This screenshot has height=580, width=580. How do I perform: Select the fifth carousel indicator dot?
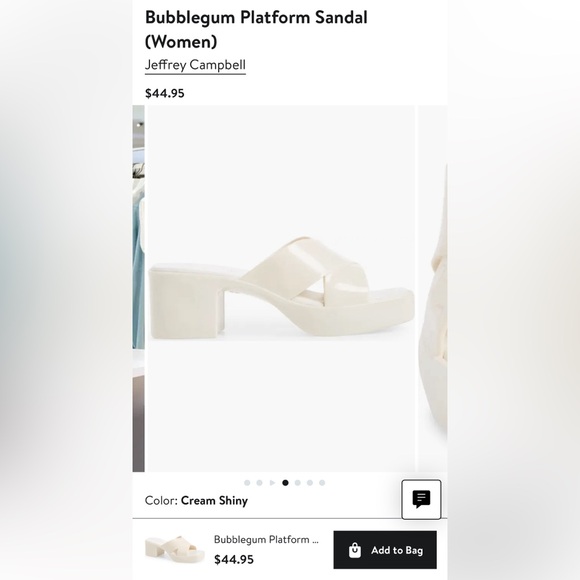point(297,483)
